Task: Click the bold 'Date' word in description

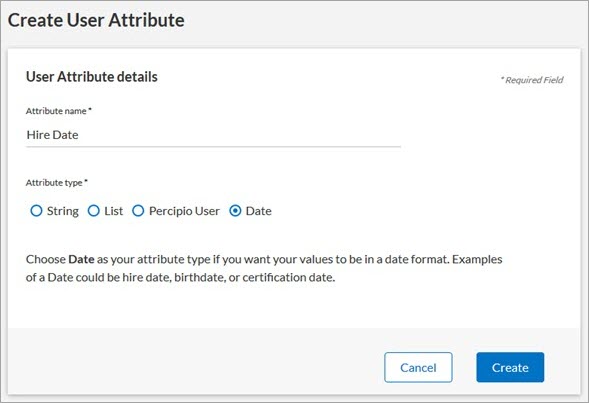Action: click(81, 259)
